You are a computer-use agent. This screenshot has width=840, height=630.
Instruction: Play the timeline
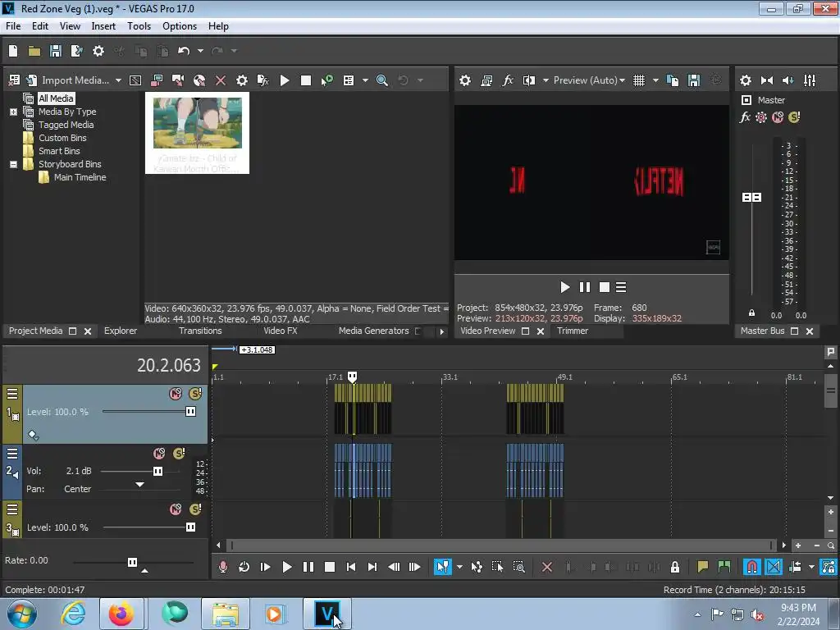pos(286,567)
